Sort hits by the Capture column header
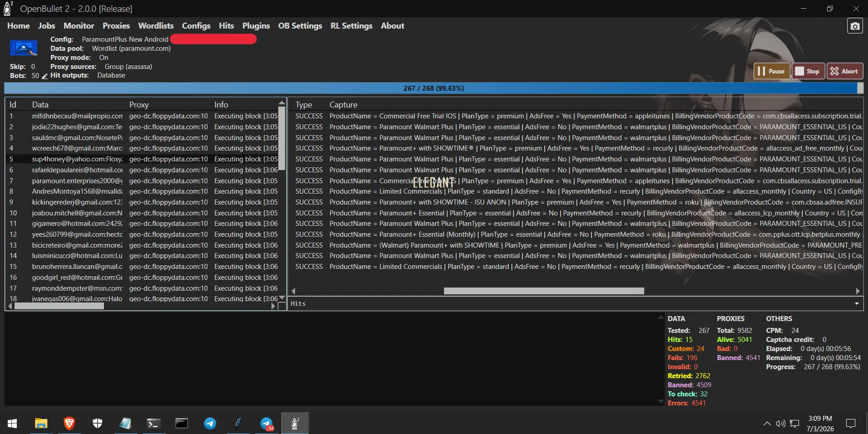The width and height of the screenshot is (868, 434). pos(343,105)
